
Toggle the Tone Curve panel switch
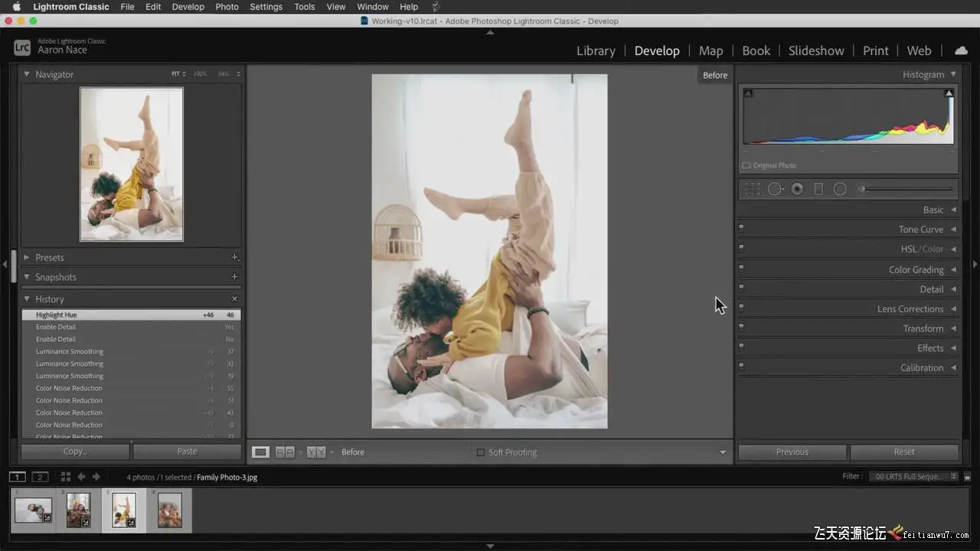[741, 228]
